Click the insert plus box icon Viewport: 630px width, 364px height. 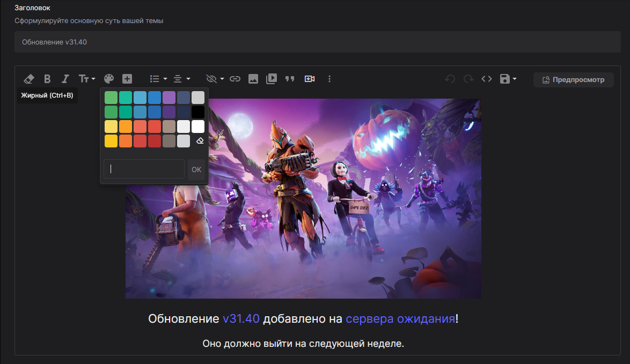[x=127, y=79]
